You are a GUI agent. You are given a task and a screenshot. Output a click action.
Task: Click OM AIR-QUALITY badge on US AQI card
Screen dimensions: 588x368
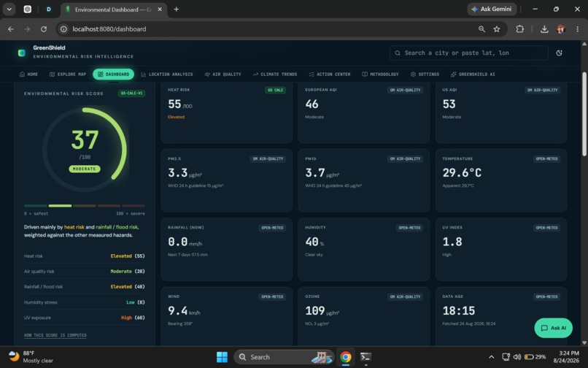click(542, 90)
